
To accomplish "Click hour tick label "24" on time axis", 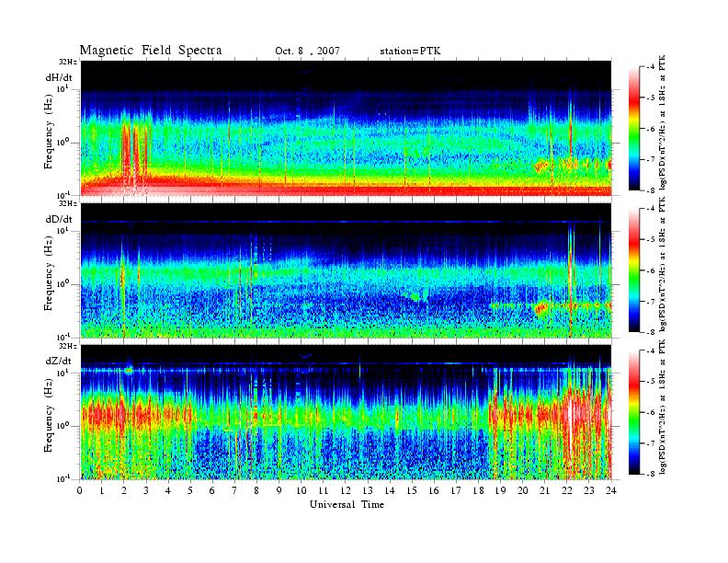I will click(611, 490).
